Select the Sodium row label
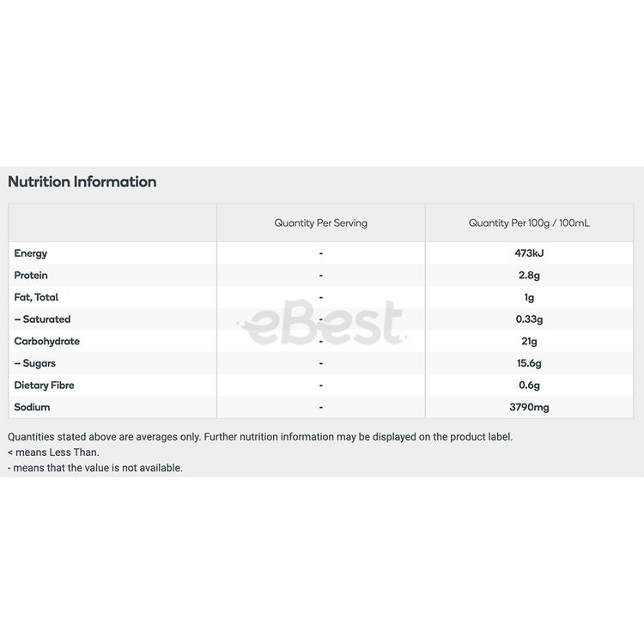 [32, 407]
